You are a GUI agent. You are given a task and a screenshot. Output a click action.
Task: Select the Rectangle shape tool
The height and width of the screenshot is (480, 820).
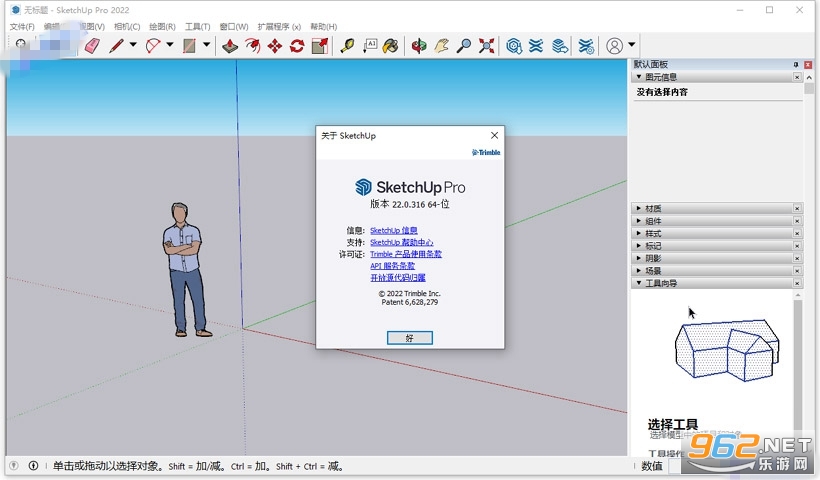(x=189, y=46)
